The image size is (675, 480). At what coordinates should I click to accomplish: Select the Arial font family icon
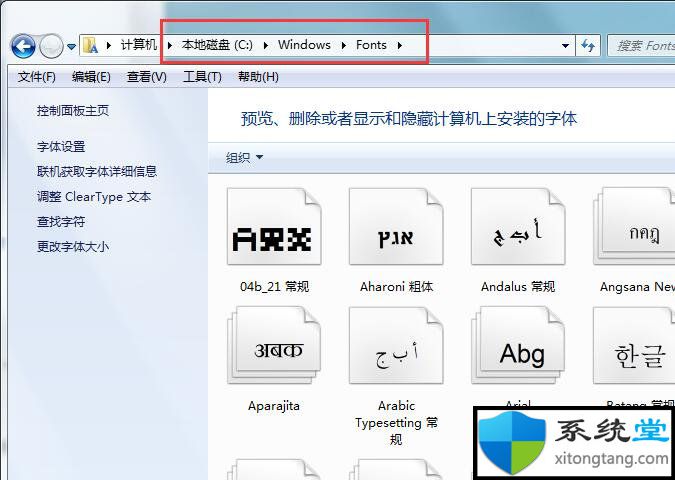(x=518, y=345)
